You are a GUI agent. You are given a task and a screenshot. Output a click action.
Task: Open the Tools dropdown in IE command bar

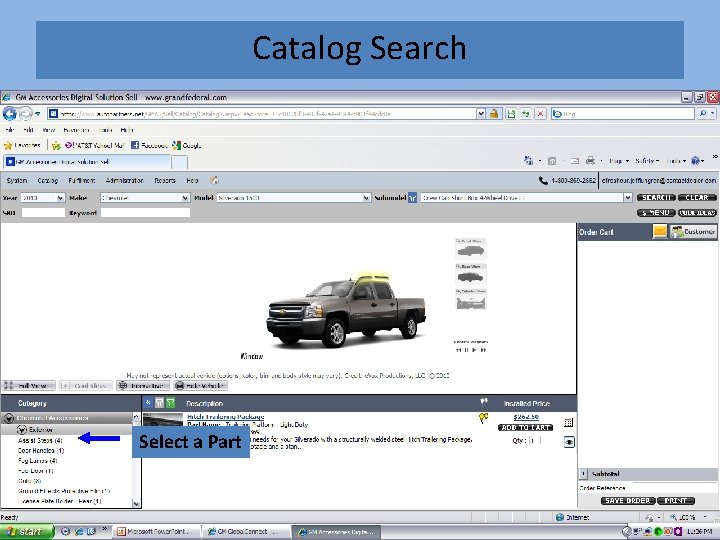(676, 161)
